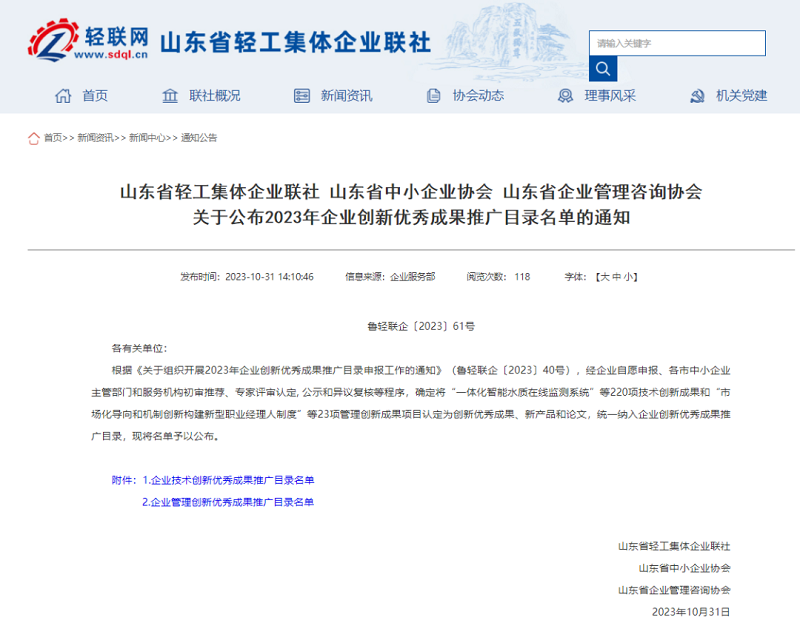The width and height of the screenshot is (800, 634).
Task: Focus the keyword search input field
Action: tap(677, 43)
